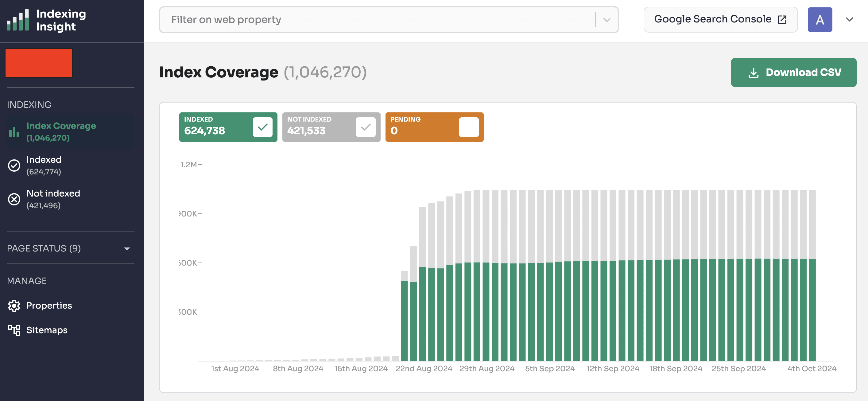Image resolution: width=868 pixels, height=401 pixels.
Task: Click the Properties gear icon
Action: [14, 306]
